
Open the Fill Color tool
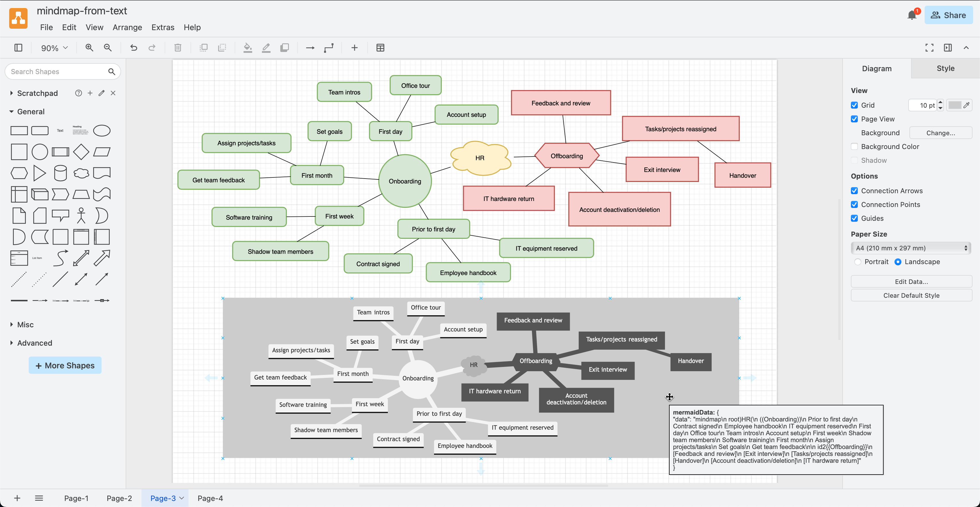click(248, 48)
